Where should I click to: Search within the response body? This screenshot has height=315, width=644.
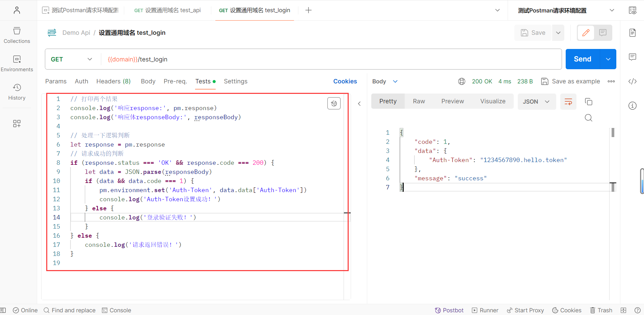click(x=589, y=117)
